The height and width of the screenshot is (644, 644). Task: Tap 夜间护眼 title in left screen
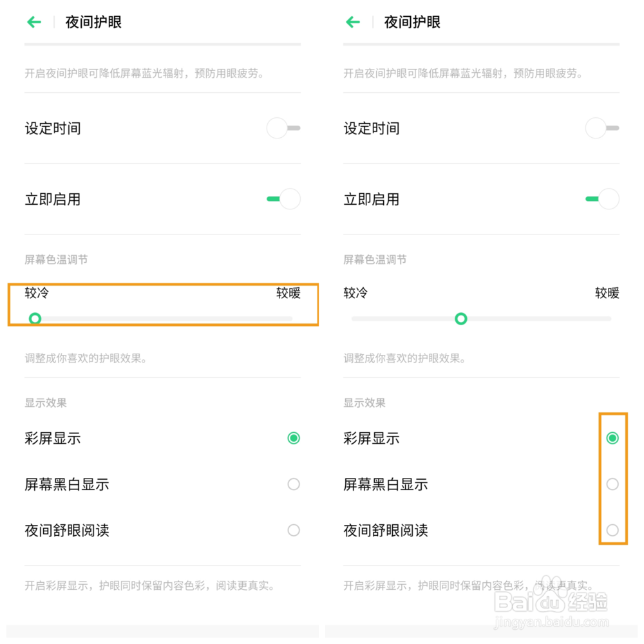point(93,22)
